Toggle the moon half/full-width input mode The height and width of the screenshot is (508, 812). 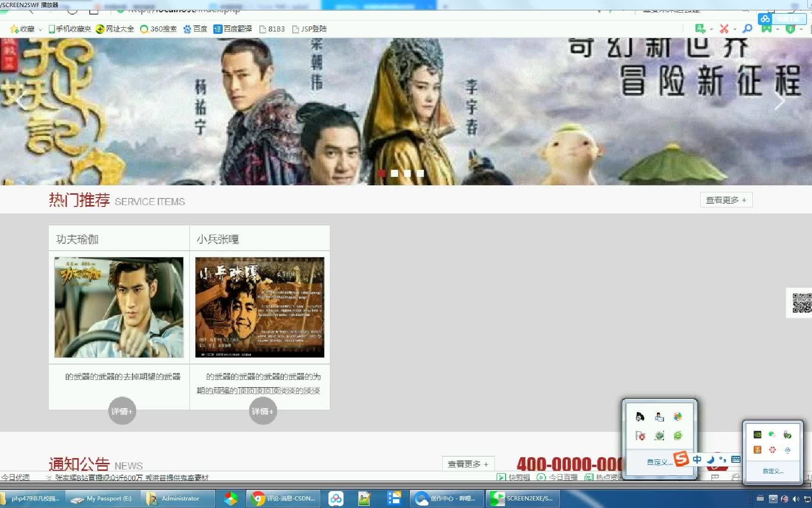(710, 460)
